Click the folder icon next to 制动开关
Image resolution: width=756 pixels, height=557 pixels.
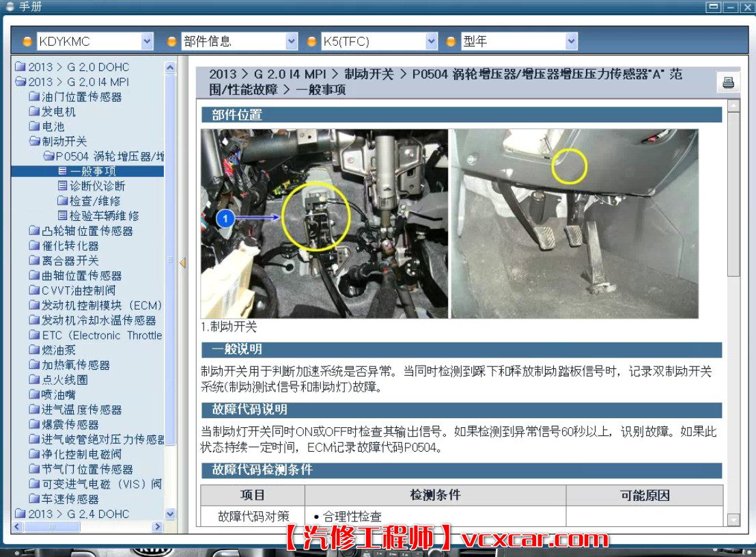point(33,141)
